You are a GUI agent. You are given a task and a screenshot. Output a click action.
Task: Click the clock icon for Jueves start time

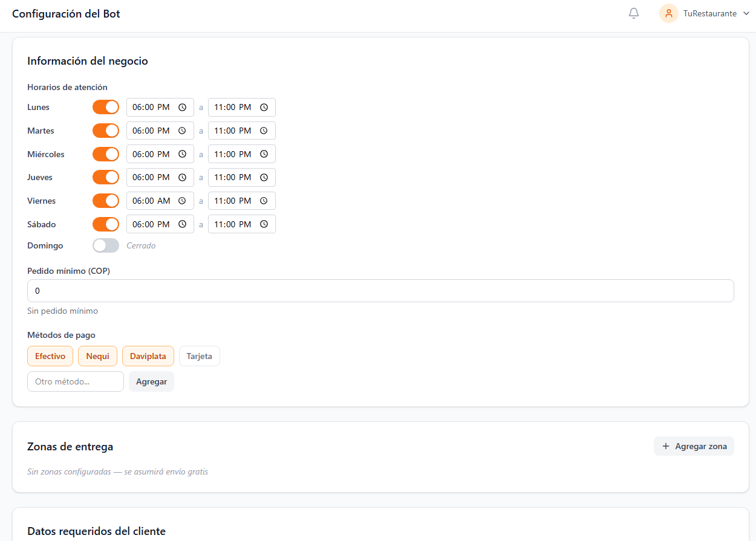tap(182, 177)
